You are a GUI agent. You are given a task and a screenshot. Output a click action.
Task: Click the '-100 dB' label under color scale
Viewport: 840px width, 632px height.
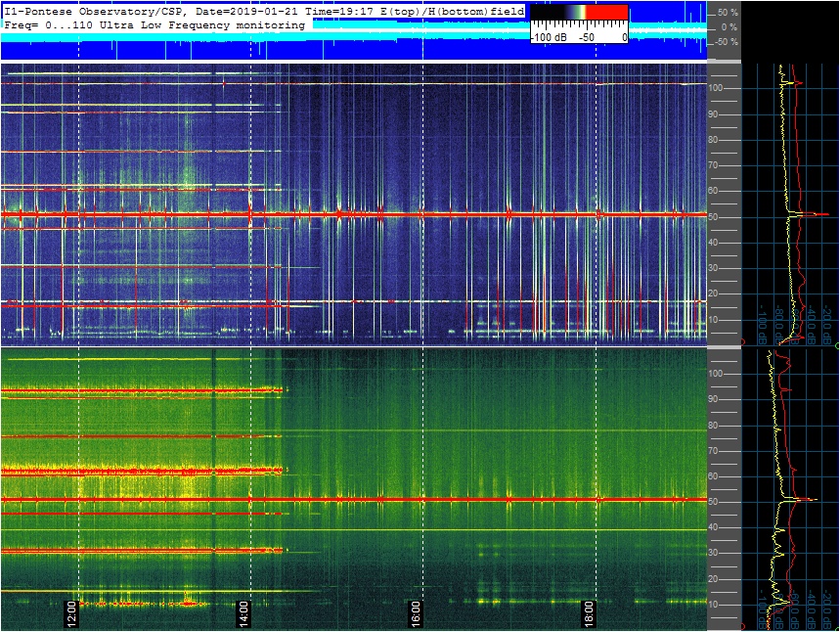pyautogui.click(x=550, y=37)
